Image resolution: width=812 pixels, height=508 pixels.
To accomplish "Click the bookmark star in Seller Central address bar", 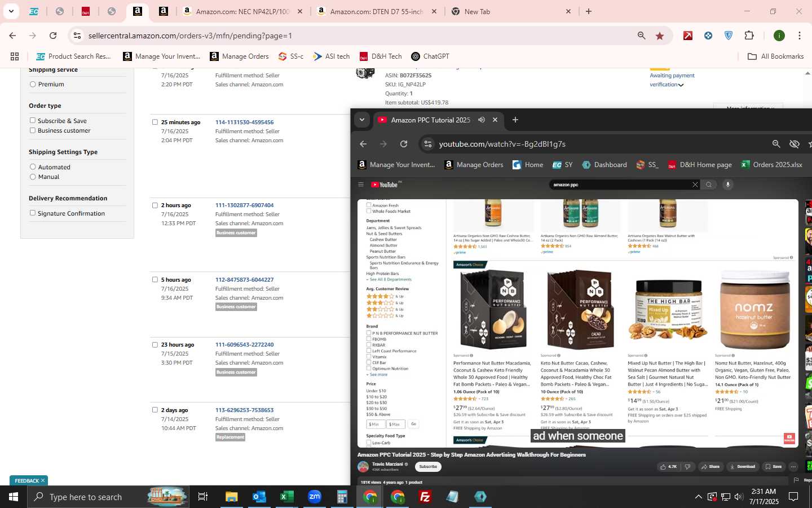I will [x=660, y=36].
